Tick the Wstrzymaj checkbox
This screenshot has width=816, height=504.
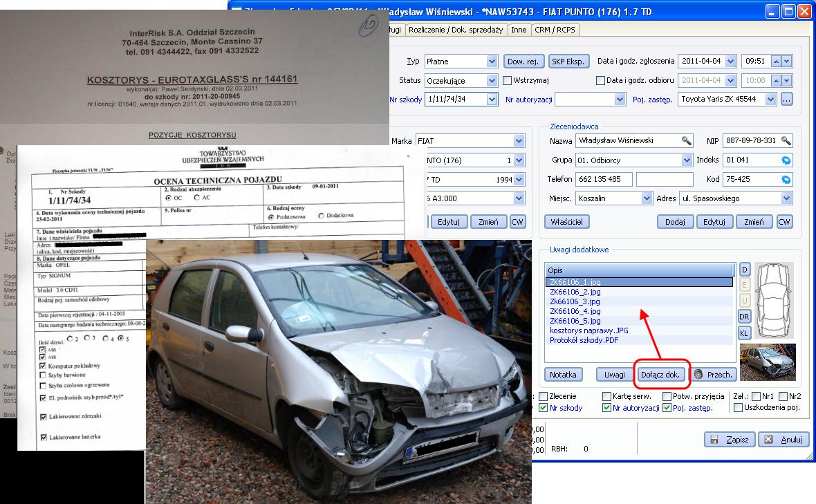pyautogui.click(x=508, y=81)
